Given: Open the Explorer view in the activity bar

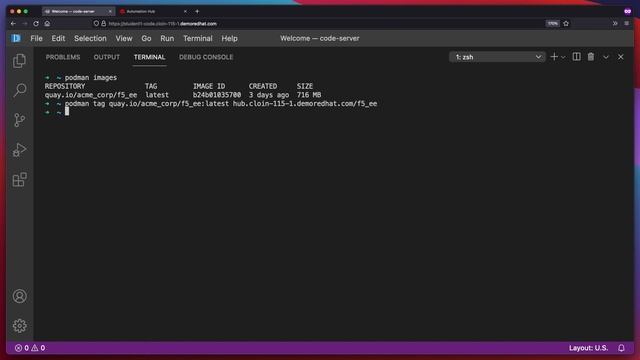Looking at the screenshot, I should (x=19, y=61).
